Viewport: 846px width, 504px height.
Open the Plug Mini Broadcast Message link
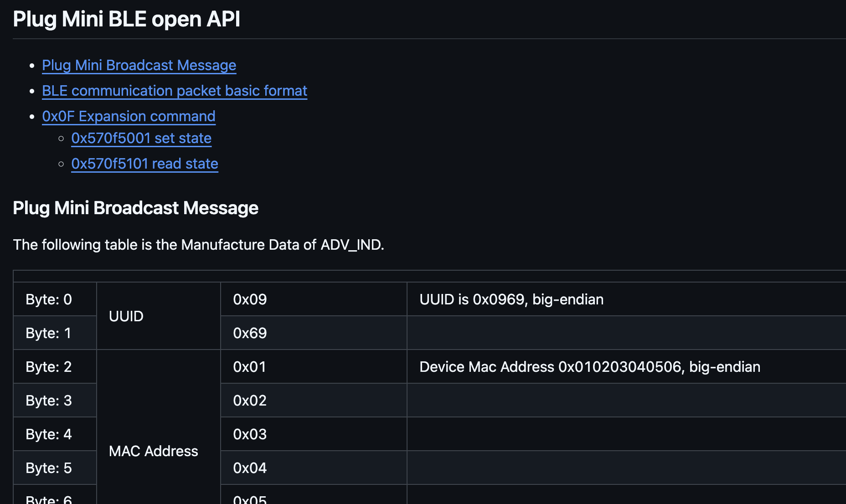pos(139,66)
